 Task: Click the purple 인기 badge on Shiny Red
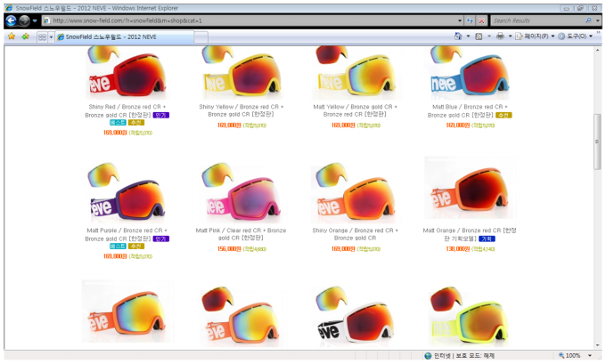[160, 115]
